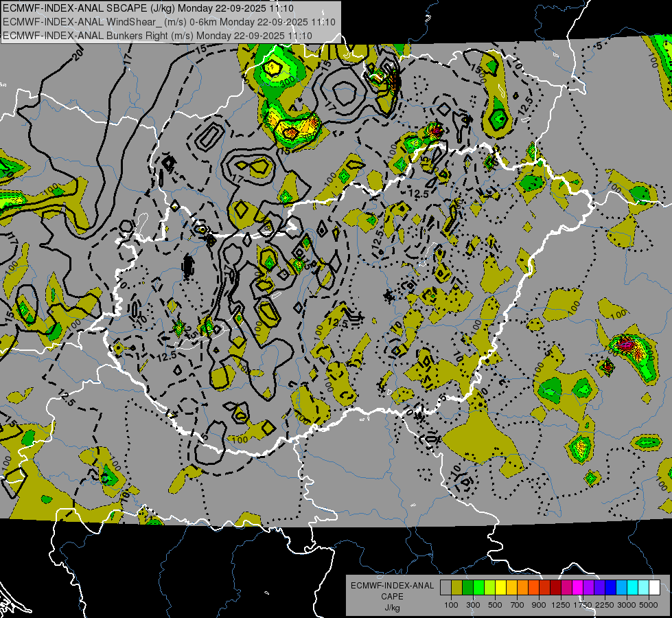Click the 500 value label in legend
The image size is (672, 618).
pos(495,605)
